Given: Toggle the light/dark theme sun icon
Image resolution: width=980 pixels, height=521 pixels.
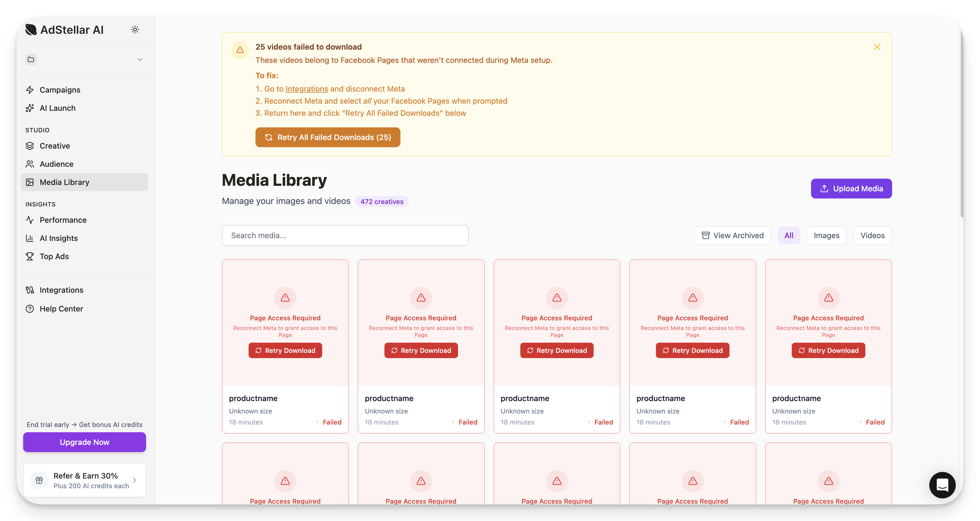Looking at the screenshot, I should pos(135,29).
